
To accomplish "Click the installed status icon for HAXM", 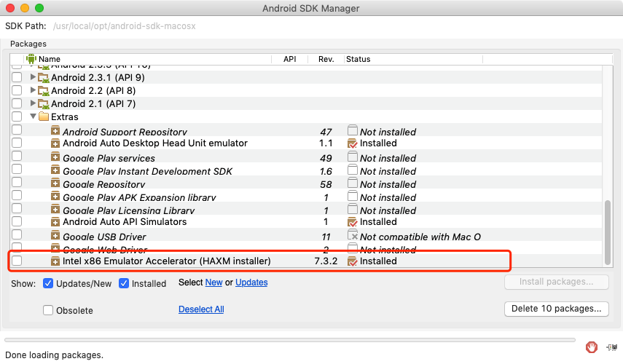I will click(353, 261).
